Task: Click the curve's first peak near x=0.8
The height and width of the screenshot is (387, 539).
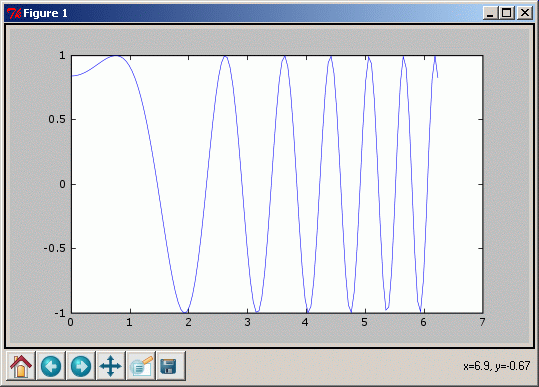Action: [x=116, y=56]
